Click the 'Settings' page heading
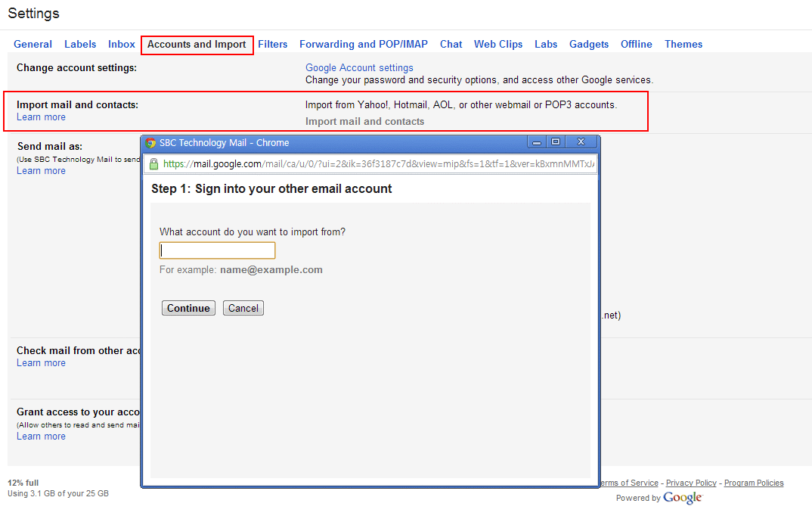812x519 pixels. pos(34,14)
